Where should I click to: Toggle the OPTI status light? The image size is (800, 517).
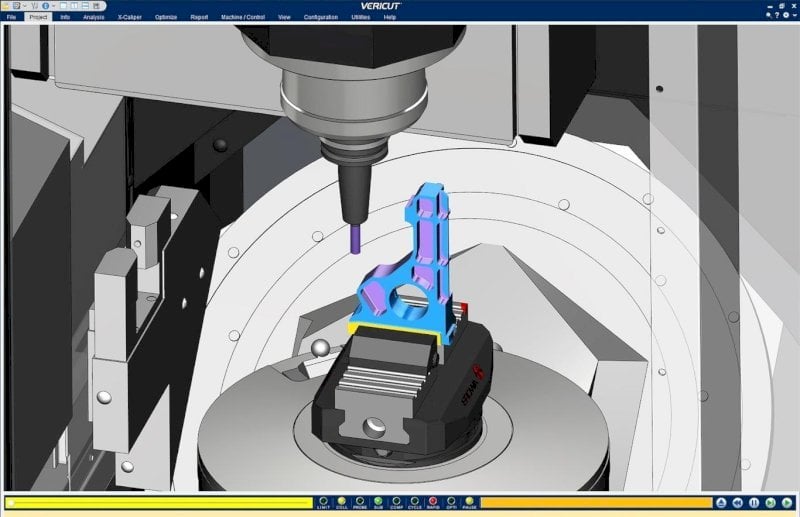[451, 503]
